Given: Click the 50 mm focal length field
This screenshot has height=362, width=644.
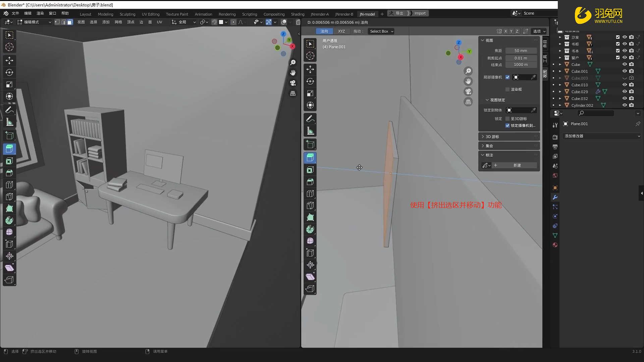Looking at the screenshot, I should (521, 50).
